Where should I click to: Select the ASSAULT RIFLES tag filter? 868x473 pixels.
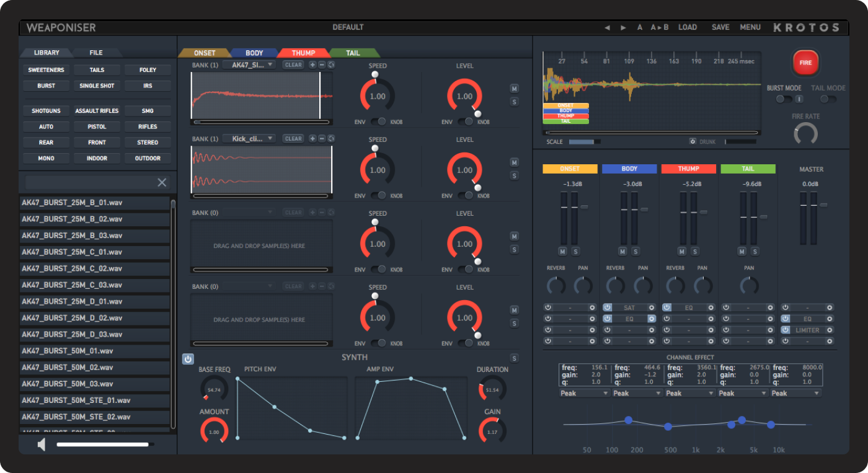click(97, 111)
